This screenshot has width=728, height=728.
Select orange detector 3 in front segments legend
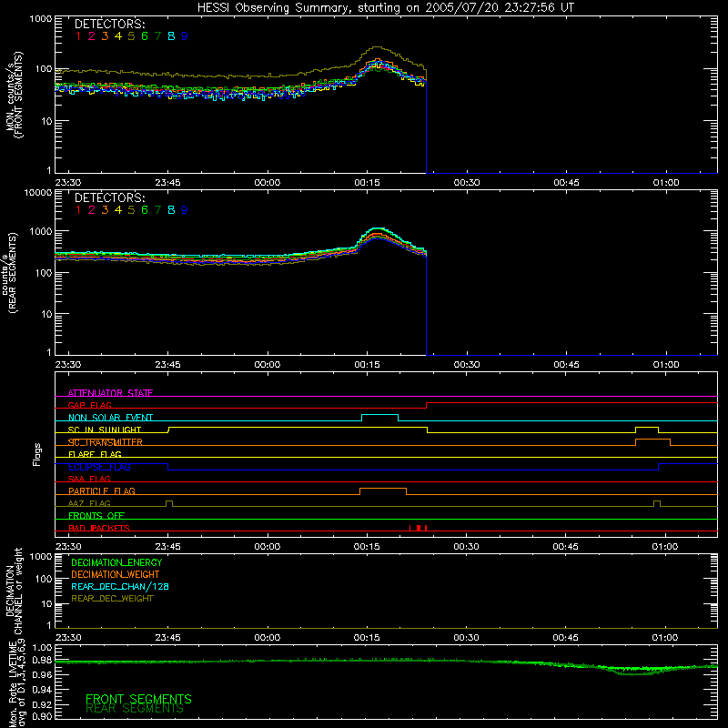105,36
